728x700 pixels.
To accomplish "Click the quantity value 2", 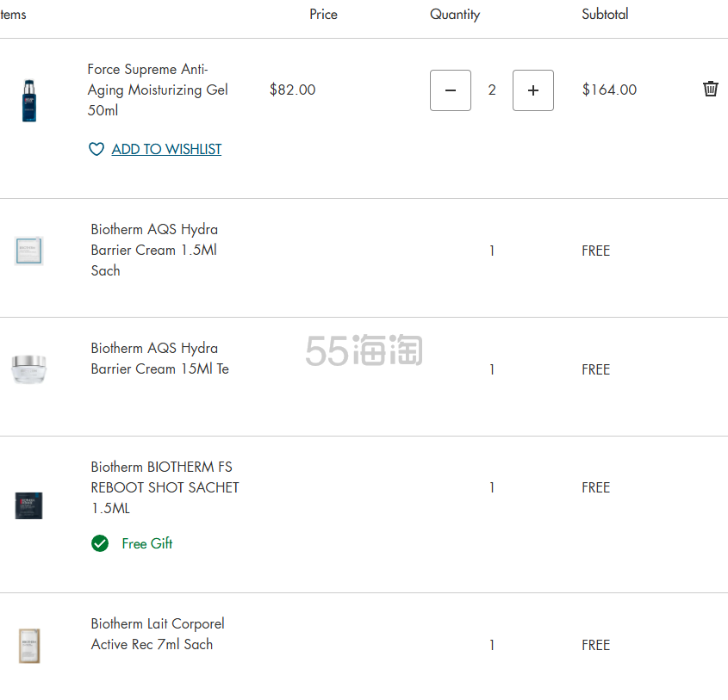I will [492, 90].
